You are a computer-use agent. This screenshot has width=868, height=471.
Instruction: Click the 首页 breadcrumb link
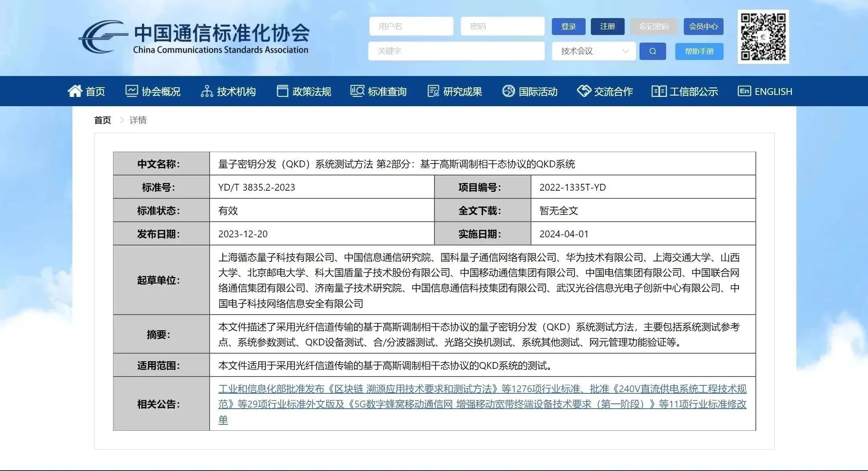pyautogui.click(x=102, y=120)
